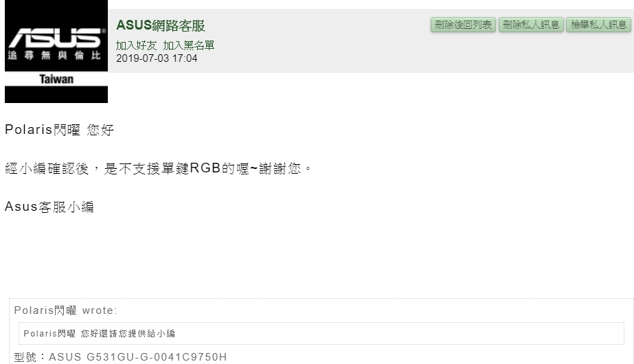Viewport: 634px width, 364px height.
Task: Click the 追尋無與倫比 slogan on avatar
Action: (x=54, y=56)
